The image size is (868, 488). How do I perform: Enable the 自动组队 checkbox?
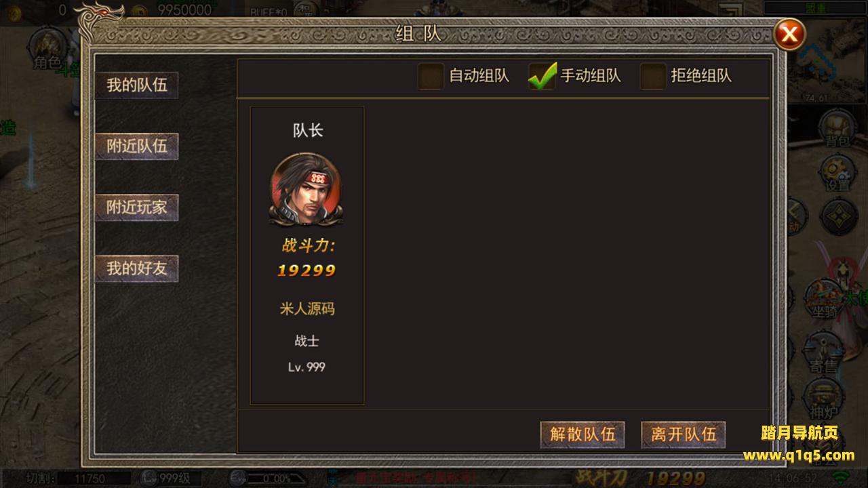[x=430, y=76]
